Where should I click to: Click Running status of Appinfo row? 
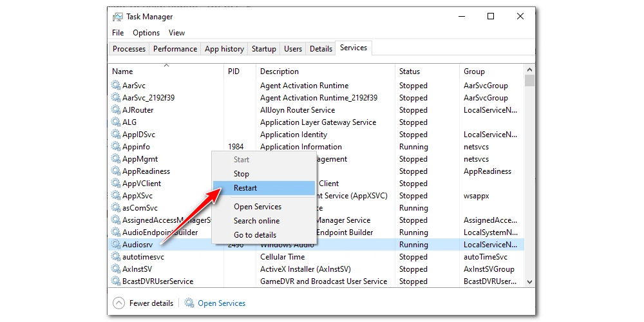click(413, 147)
